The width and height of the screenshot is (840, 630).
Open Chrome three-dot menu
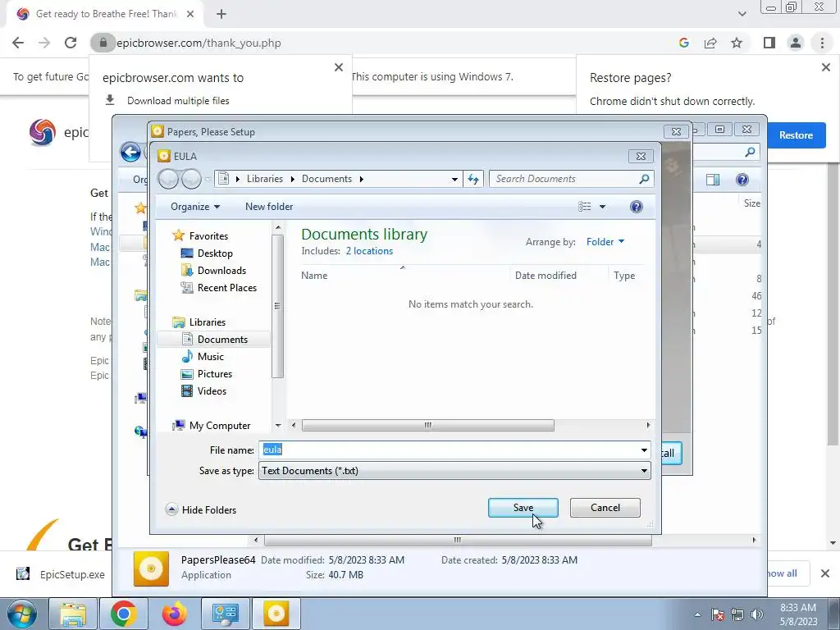pyautogui.click(x=822, y=43)
